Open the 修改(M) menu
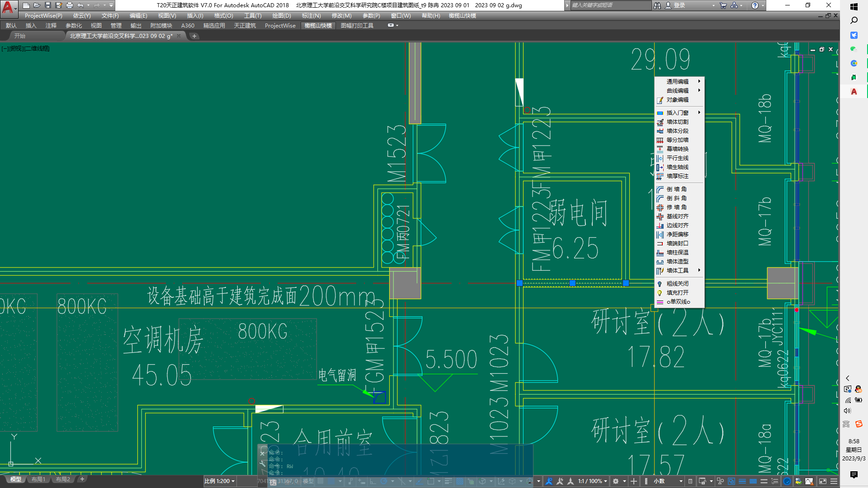Image resolution: width=868 pixels, height=488 pixels. click(341, 16)
